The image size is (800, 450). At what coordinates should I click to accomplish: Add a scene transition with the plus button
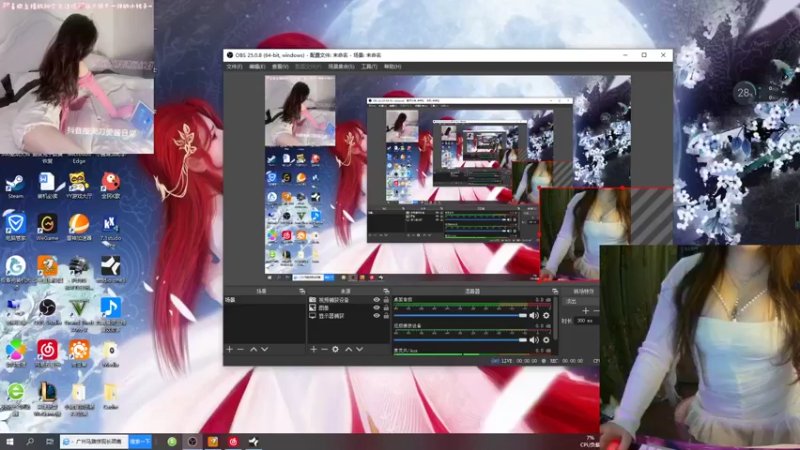tap(585, 311)
